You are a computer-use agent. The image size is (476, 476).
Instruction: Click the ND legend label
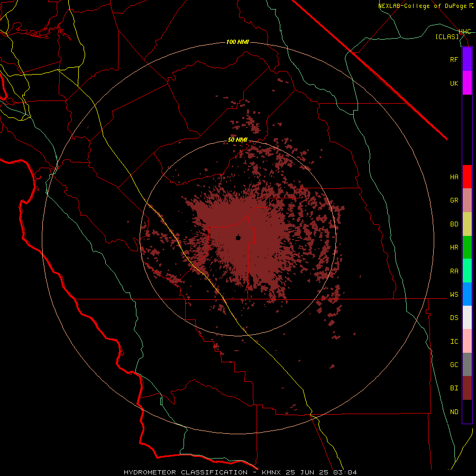coord(454,412)
